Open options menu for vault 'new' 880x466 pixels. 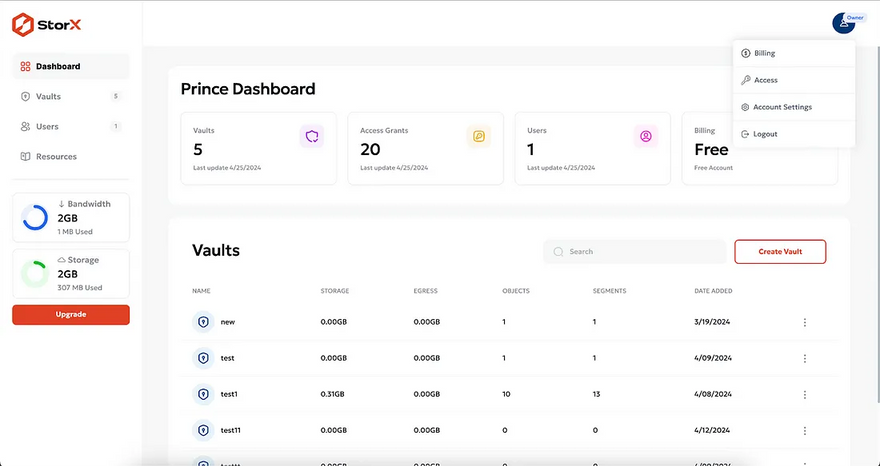805,322
